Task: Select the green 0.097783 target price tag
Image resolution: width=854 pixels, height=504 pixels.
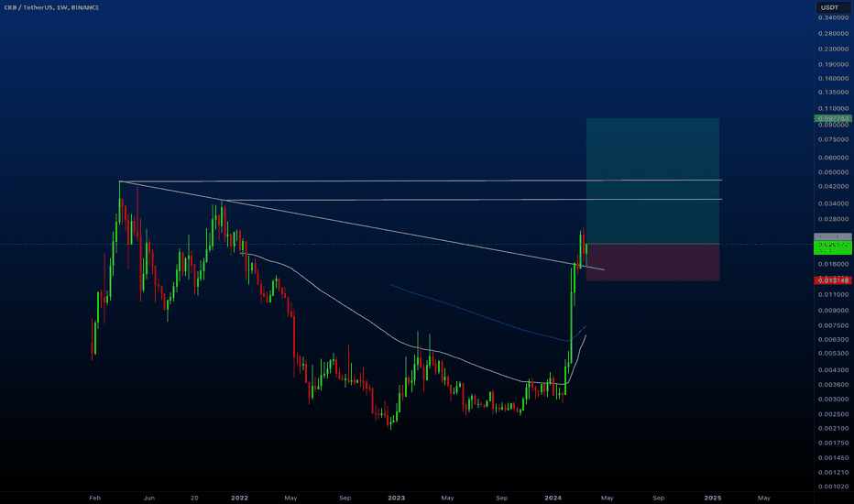Action: 833,118
